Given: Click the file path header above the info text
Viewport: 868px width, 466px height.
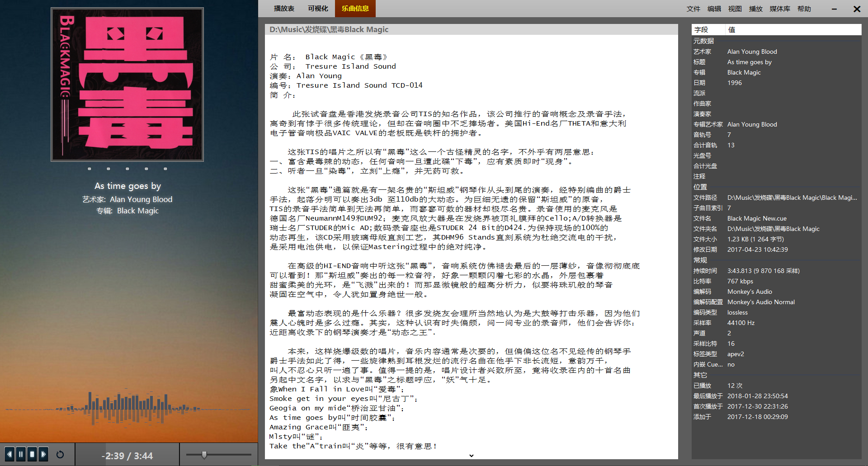Looking at the screenshot, I should click(x=471, y=29).
